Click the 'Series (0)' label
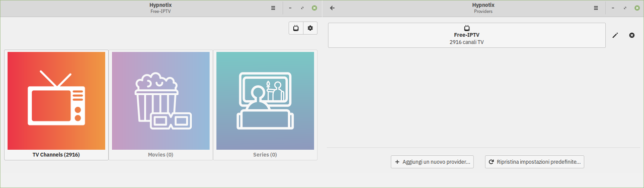The height and width of the screenshot is (188, 644). pos(265,155)
